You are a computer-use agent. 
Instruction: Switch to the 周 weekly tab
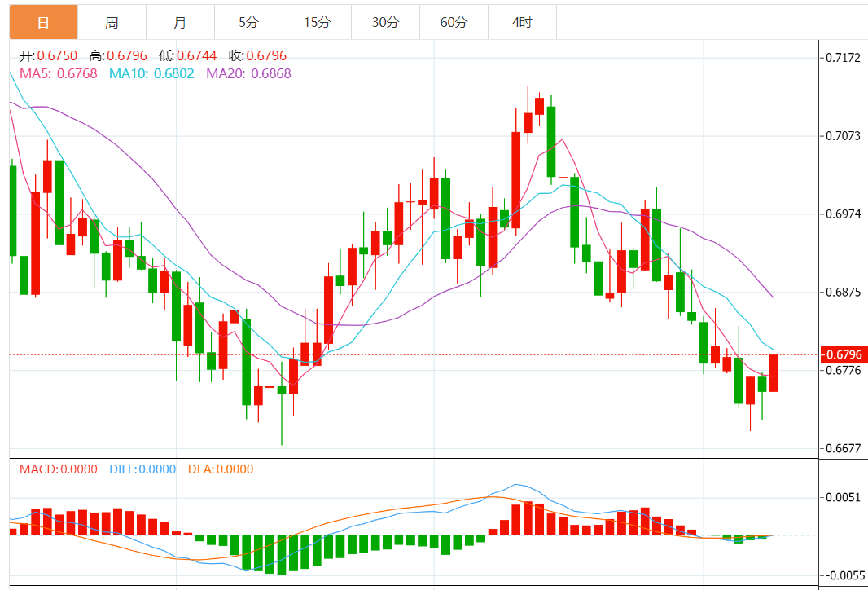tap(112, 22)
